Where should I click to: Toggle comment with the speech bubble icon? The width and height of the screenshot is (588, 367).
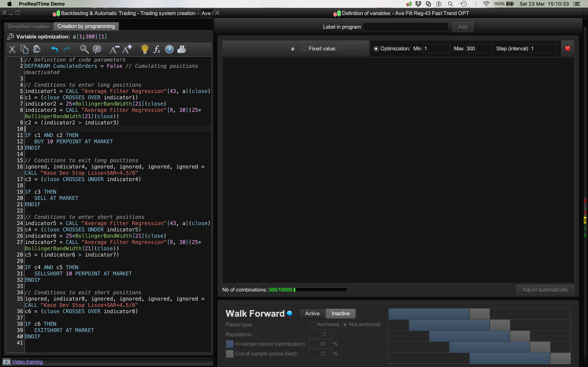pos(97,49)
